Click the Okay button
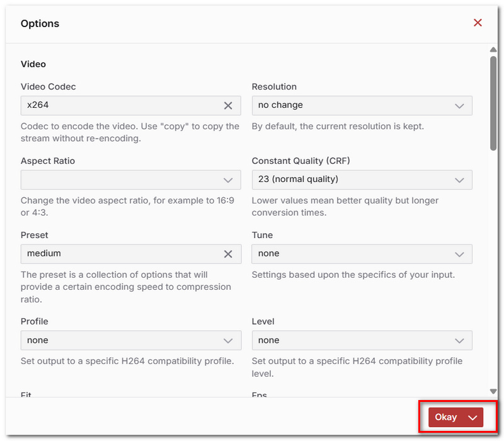 click(x=445, y=417)
